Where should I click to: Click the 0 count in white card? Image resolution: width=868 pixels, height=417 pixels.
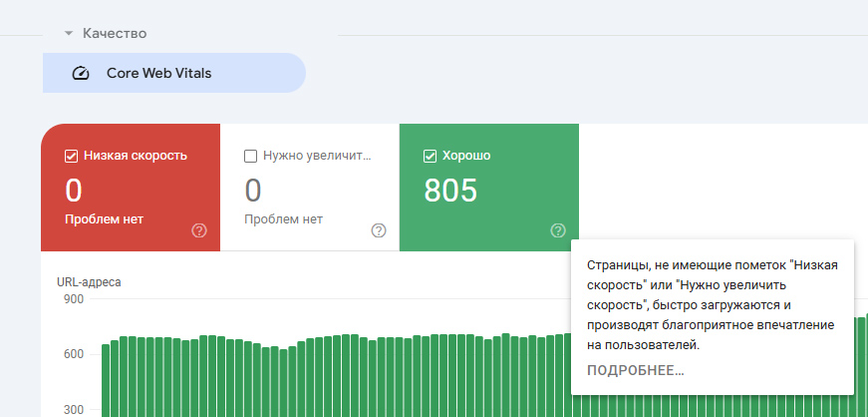coord(253,190)
